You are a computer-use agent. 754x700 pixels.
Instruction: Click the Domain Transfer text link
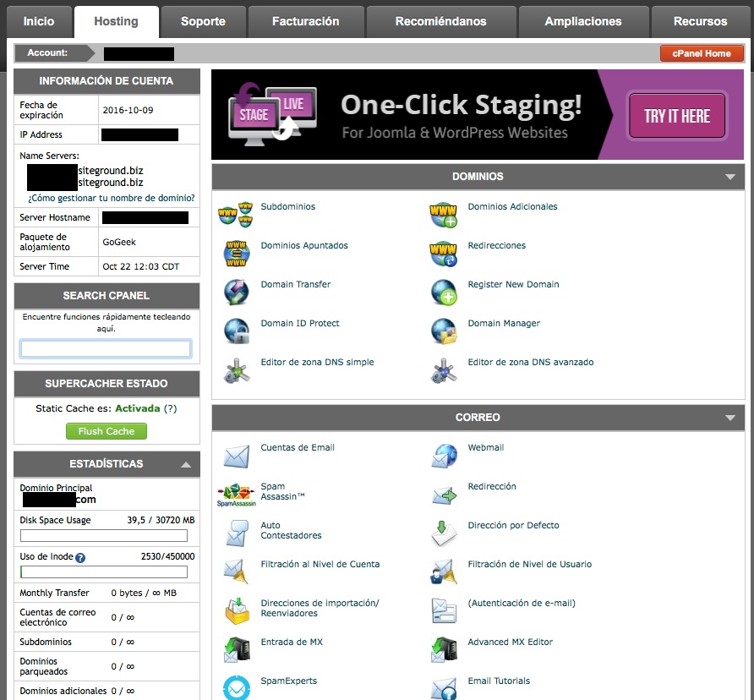click(296, 284)
